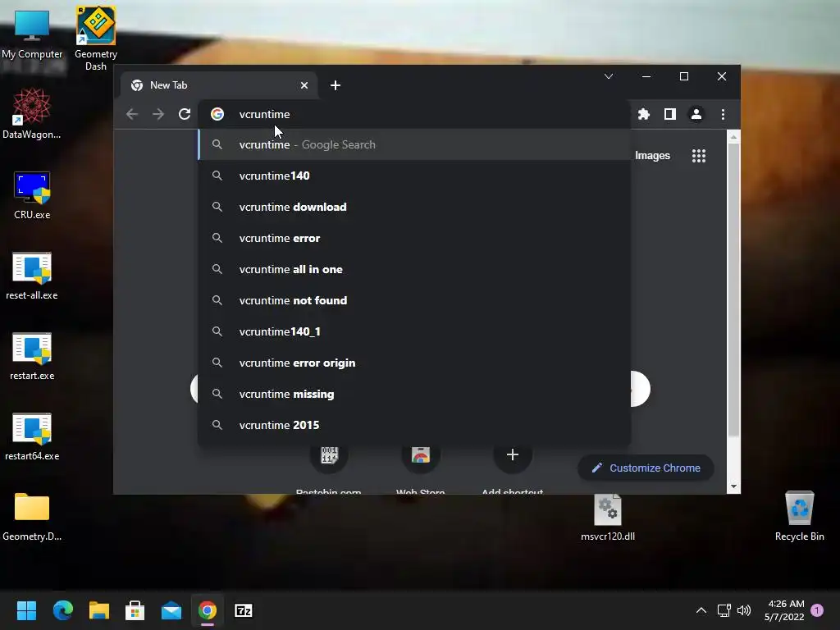The image size is (840, 630).
Task: Close the New Tab tab
Action: (304, 85)
